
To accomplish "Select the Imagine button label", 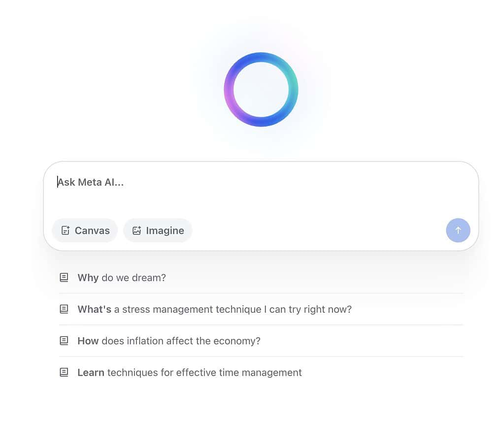I will coord(165,230).
